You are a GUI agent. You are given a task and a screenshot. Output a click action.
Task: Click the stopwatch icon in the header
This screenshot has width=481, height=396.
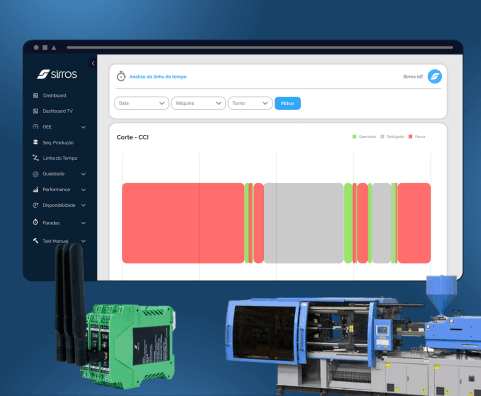(x=121, y=76)
